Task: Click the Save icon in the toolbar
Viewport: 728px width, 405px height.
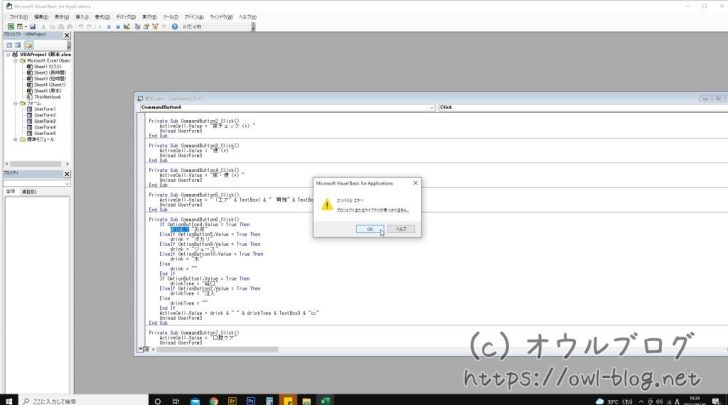Action: point(33,26)
